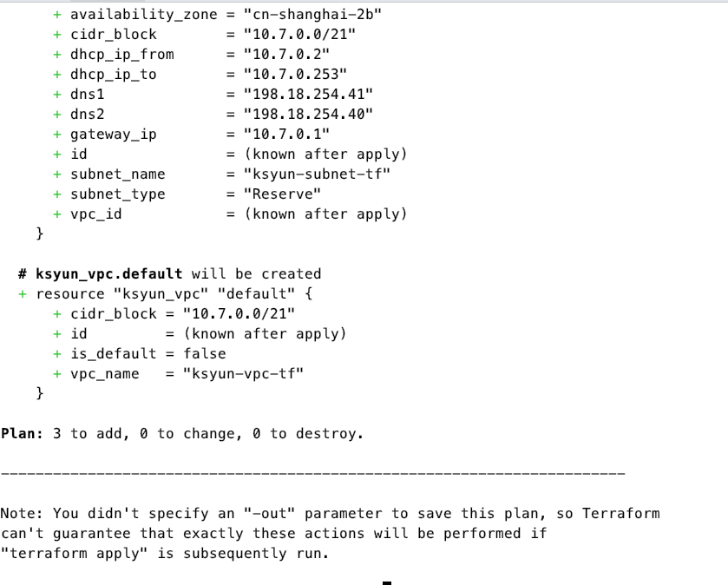This screenshot has height=585, width=728.
Task: Click the dashed separator line
Action: tap(312, 474)
